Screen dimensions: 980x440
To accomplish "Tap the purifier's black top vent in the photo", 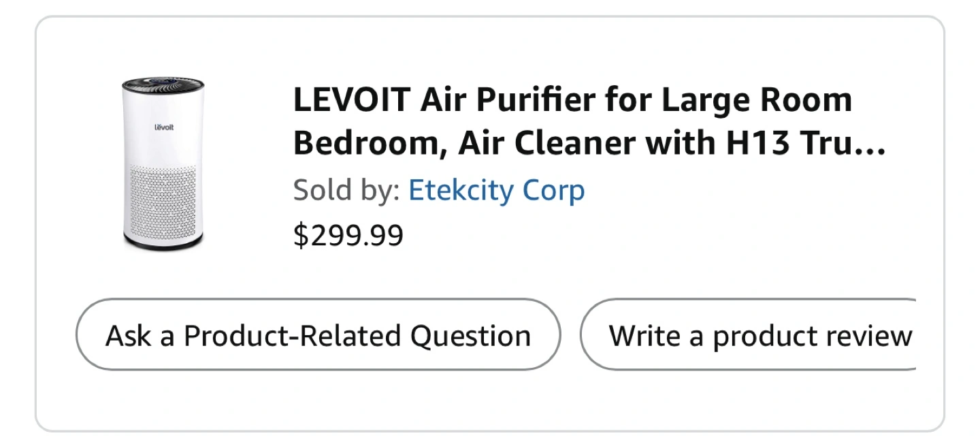I will [x=163, y=87].
